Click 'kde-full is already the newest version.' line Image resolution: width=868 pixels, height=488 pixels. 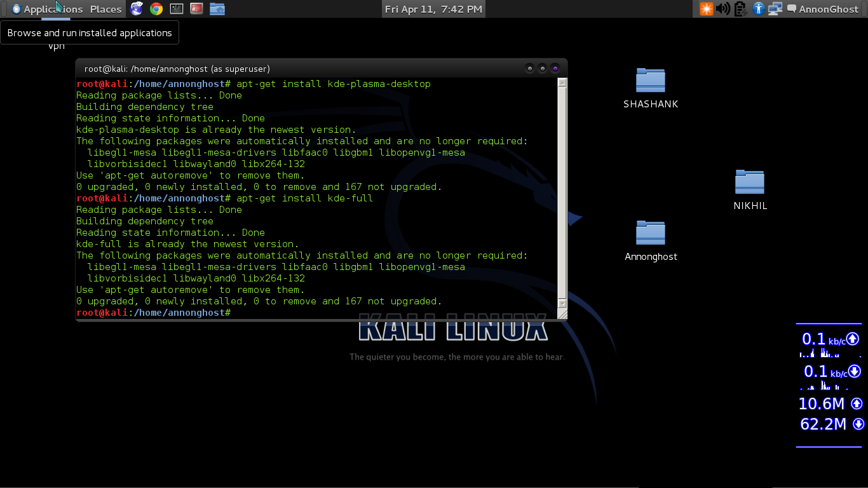click(x=187, y=244)
